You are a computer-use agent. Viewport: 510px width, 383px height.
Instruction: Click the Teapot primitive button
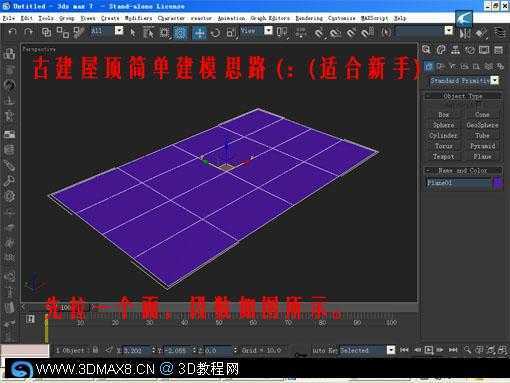443,156
